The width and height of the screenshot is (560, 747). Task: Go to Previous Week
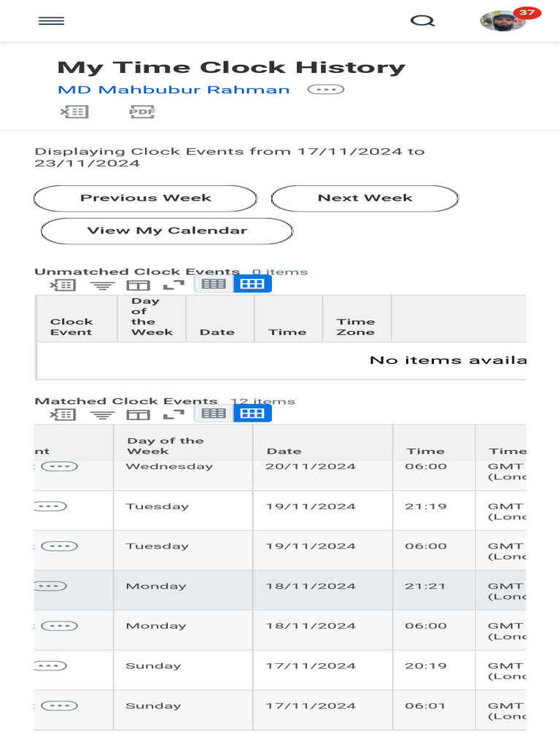[x=145, y=198]
